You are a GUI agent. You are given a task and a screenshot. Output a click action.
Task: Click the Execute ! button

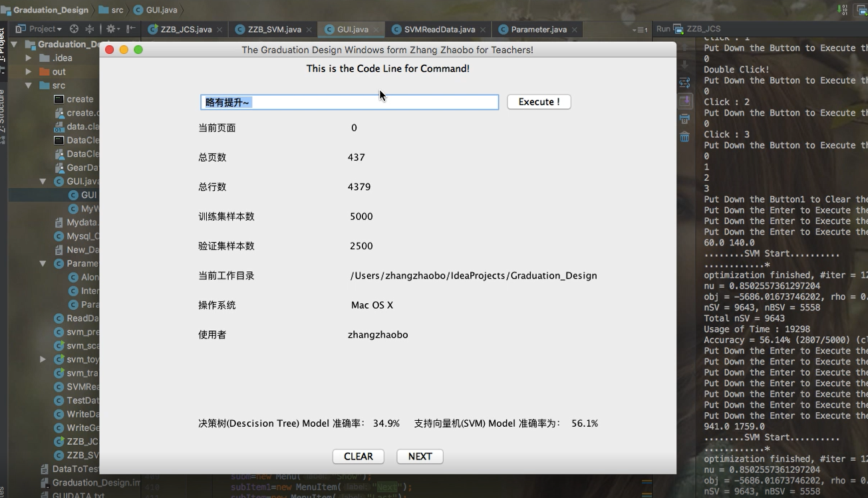tap(539, 102)
